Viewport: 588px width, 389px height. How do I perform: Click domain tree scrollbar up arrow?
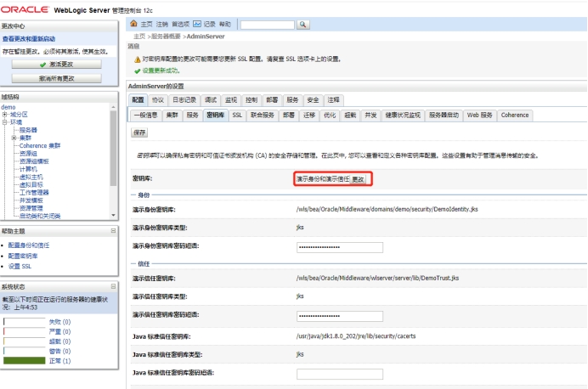pos(113,107)
